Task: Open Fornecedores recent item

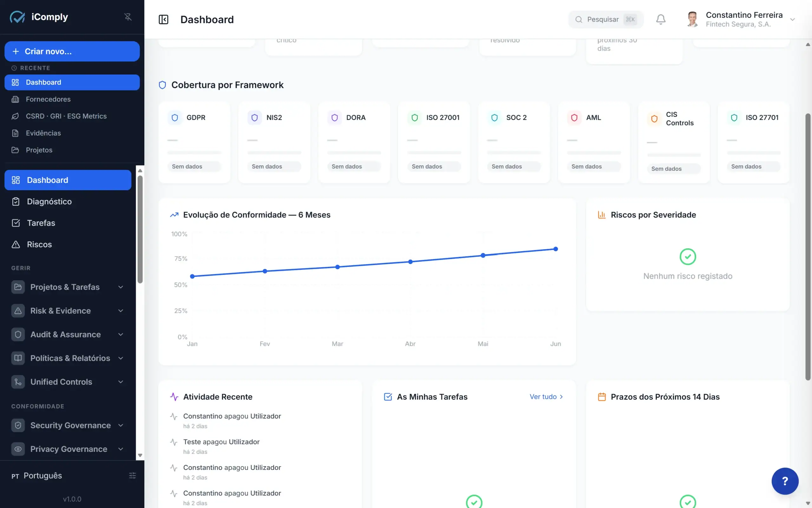Action: tap(72, 99)
